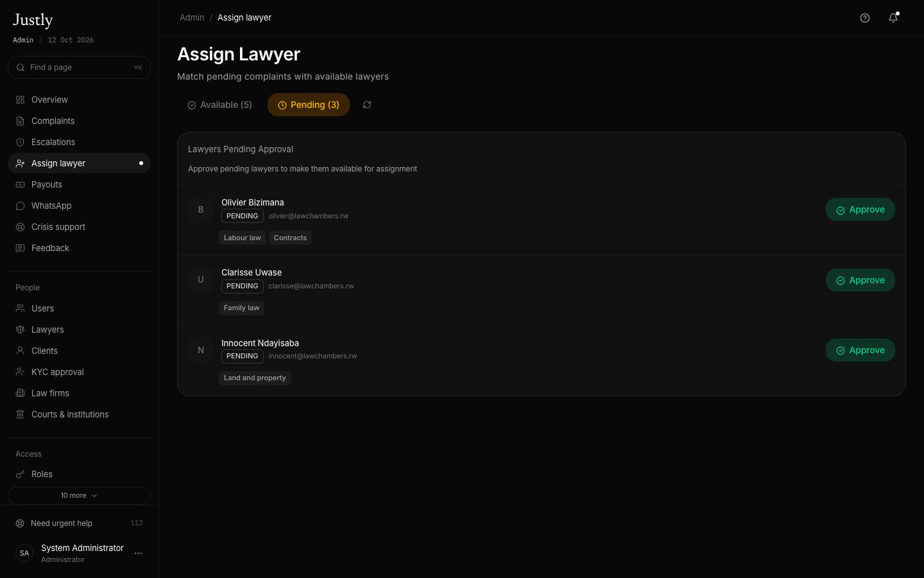Open Roles under Access
The image size is (924, 578).
(79, 474)
